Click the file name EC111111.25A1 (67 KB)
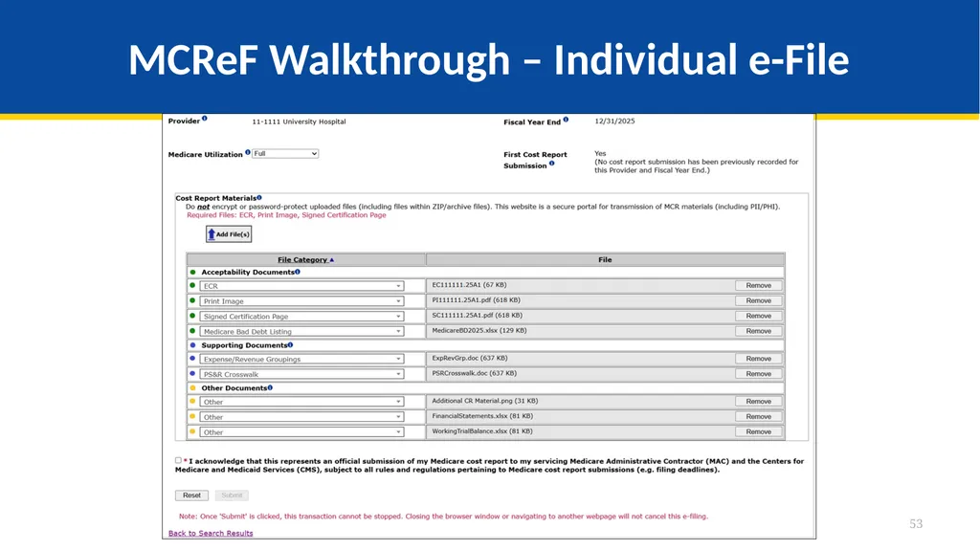980x550 pixels. [x=469, y=285]
